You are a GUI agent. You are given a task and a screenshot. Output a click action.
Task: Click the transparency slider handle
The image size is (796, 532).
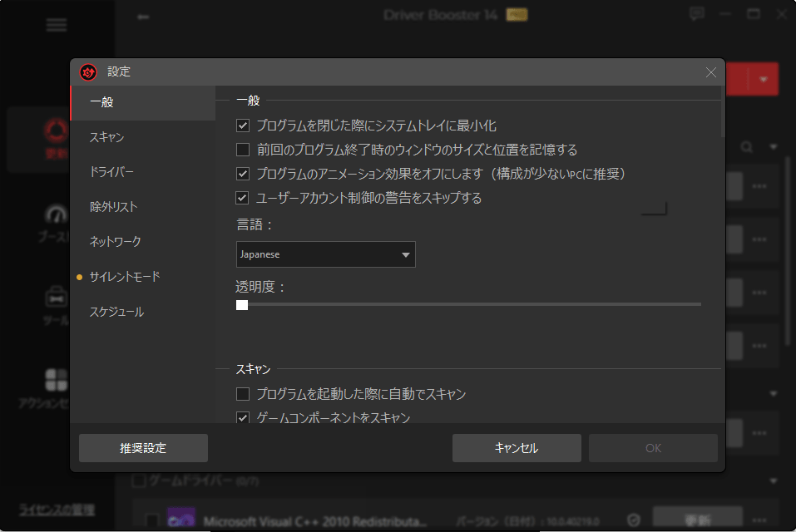(242, 305)
